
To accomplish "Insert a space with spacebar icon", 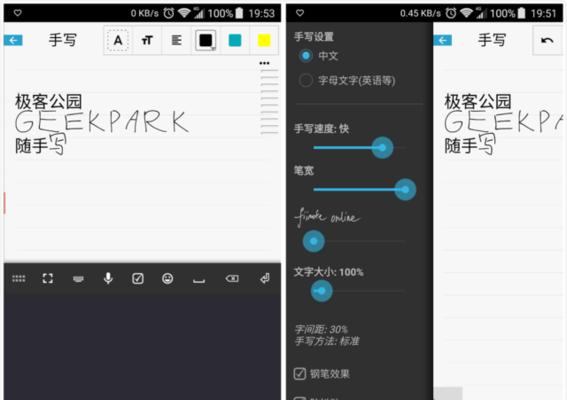I will pyautogui.click(x=199, y=281).
